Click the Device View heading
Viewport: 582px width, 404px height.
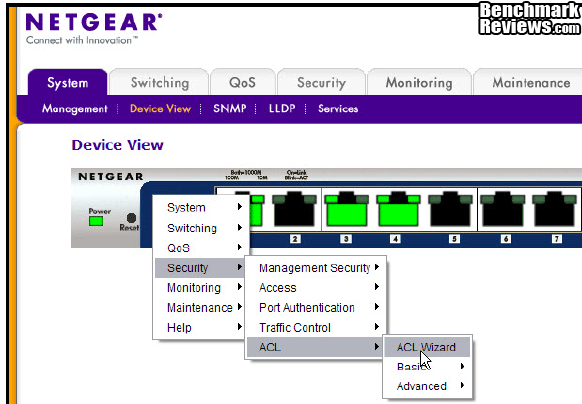coord(117,145)
